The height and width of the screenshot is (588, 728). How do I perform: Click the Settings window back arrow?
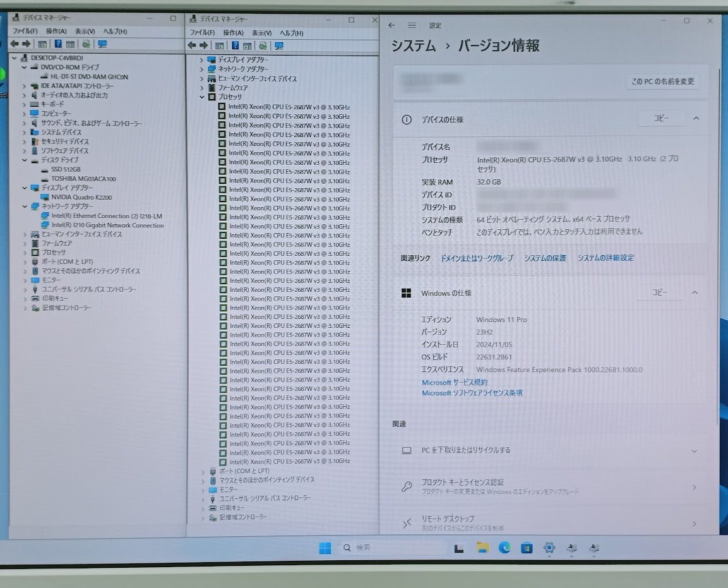[x=392, y=25]
